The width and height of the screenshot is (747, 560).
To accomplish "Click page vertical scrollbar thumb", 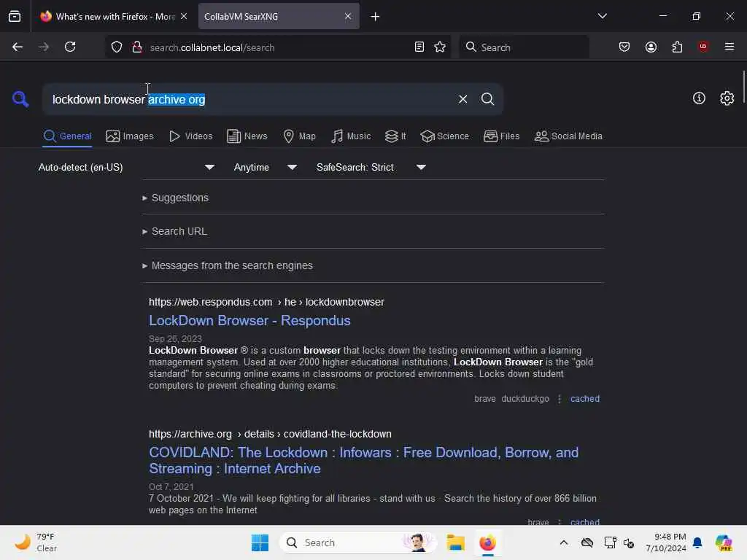I will pyautogui.click(x=743, y=86).
